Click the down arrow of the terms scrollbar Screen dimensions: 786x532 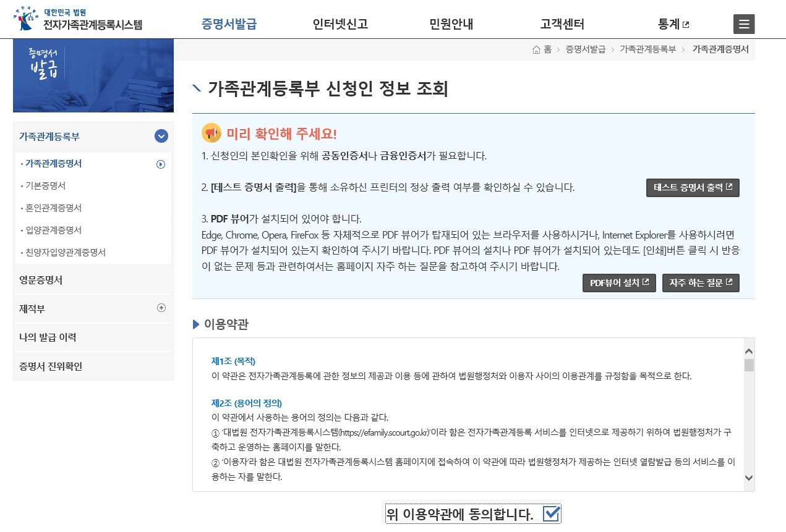(x=750, y=478)
